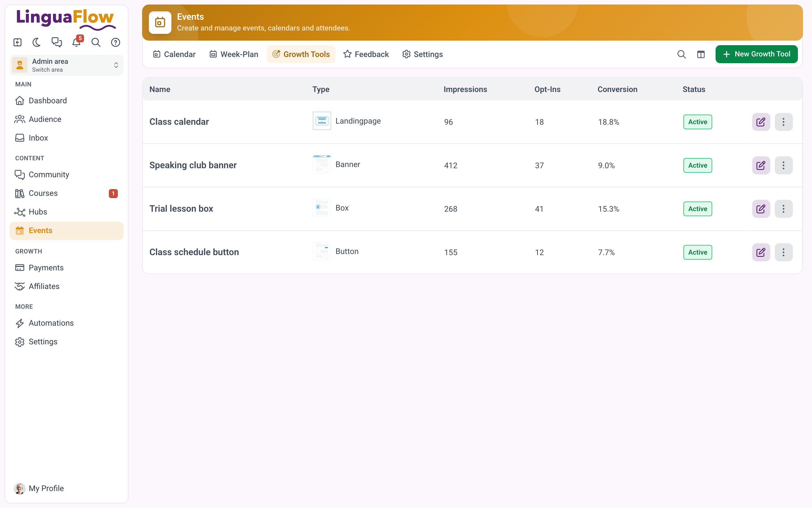Open Audience section
812x508 pixels.
pos(67,119)
